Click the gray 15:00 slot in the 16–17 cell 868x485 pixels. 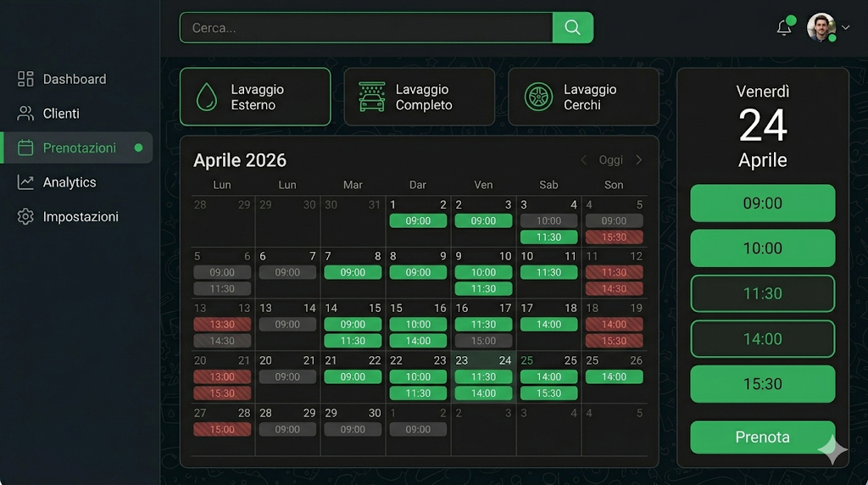(x=483, y=341)
